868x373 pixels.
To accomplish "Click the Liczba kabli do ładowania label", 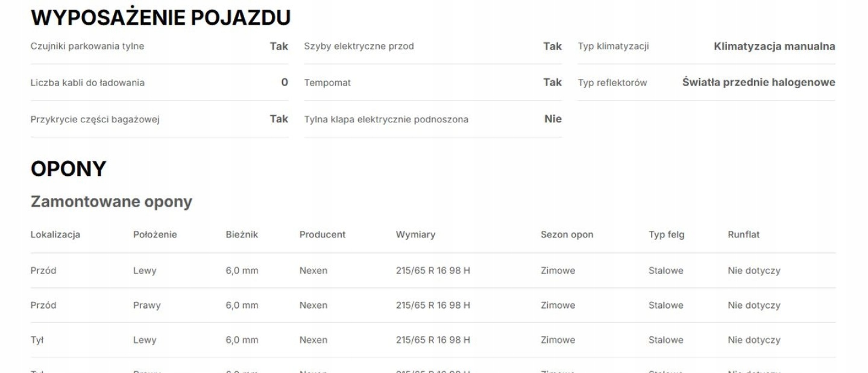I will pos(87,83).
